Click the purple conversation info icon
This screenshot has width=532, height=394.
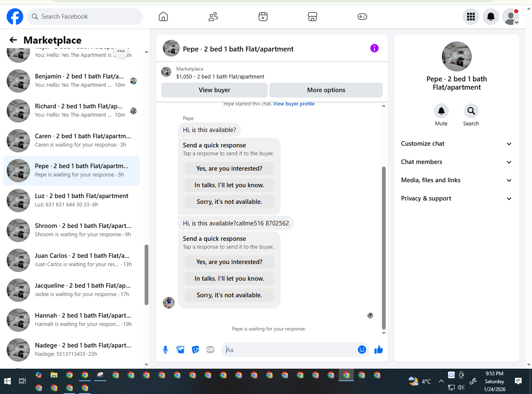[x=374, y=48]
